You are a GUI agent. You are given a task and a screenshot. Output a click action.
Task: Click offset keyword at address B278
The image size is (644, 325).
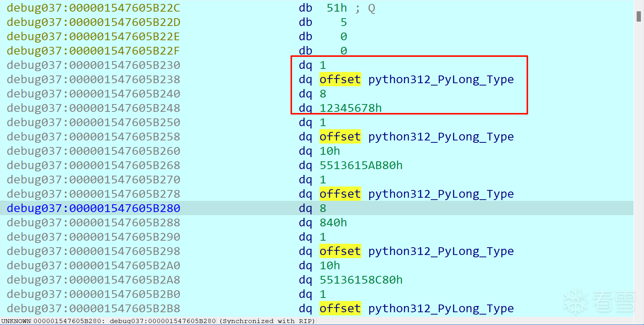[x=340, y=194]
